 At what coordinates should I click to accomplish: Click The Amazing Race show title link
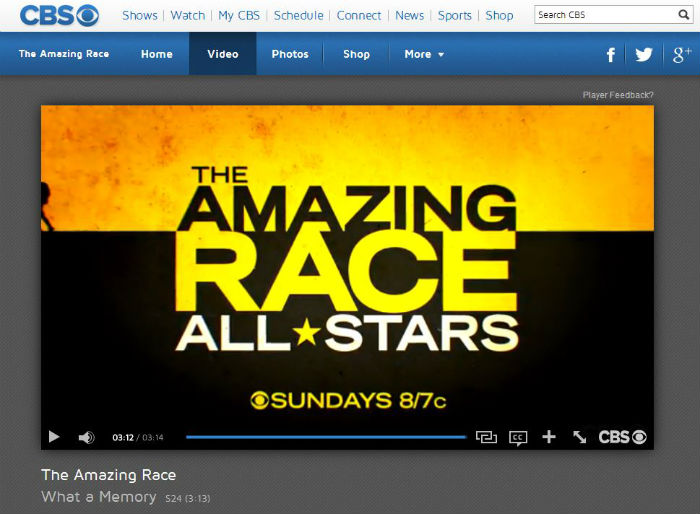64,54
